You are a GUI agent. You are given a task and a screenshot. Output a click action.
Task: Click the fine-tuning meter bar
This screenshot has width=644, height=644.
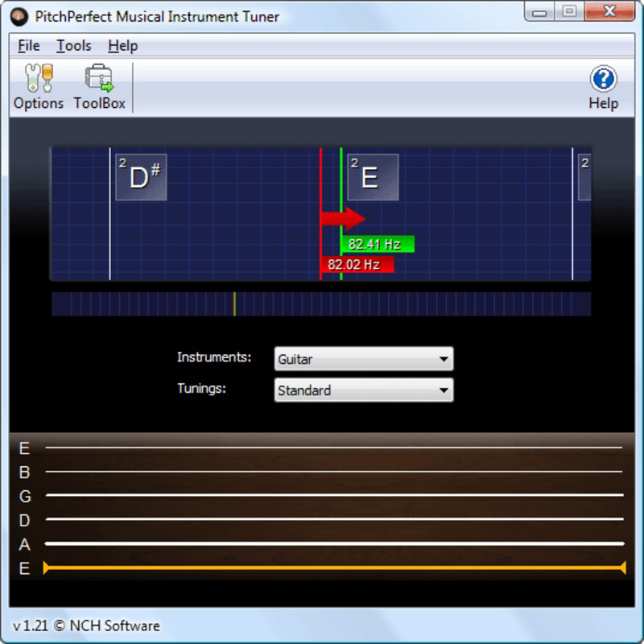click(x=322, y=302)
